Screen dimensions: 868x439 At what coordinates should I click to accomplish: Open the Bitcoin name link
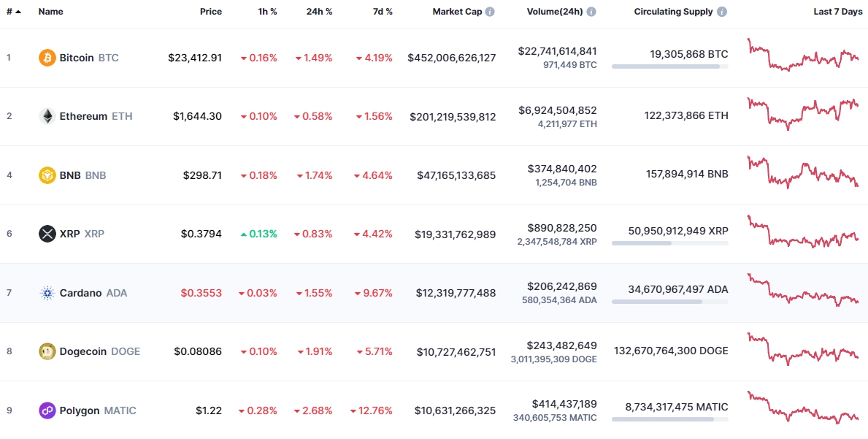pyautogui.click(x=77, y=58)
